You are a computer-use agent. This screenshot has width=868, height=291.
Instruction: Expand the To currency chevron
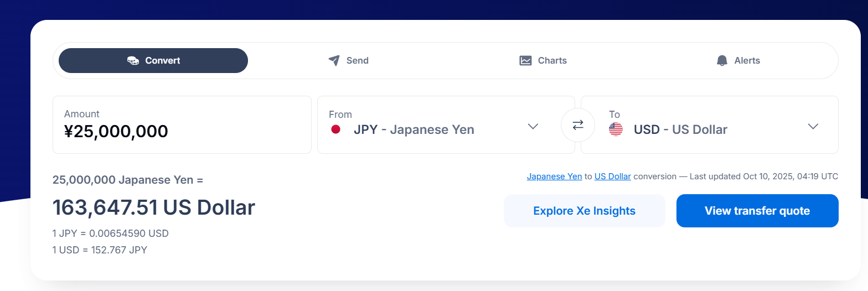click(x=813, y=126)
